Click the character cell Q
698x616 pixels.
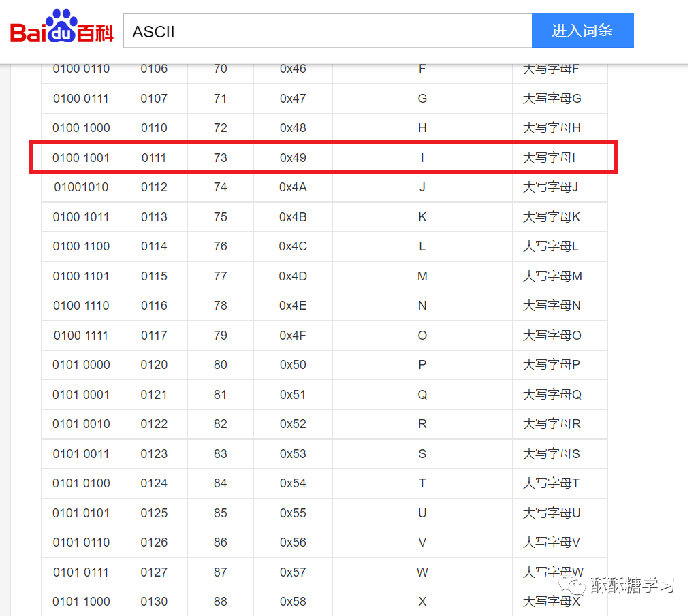coord(422,394)
